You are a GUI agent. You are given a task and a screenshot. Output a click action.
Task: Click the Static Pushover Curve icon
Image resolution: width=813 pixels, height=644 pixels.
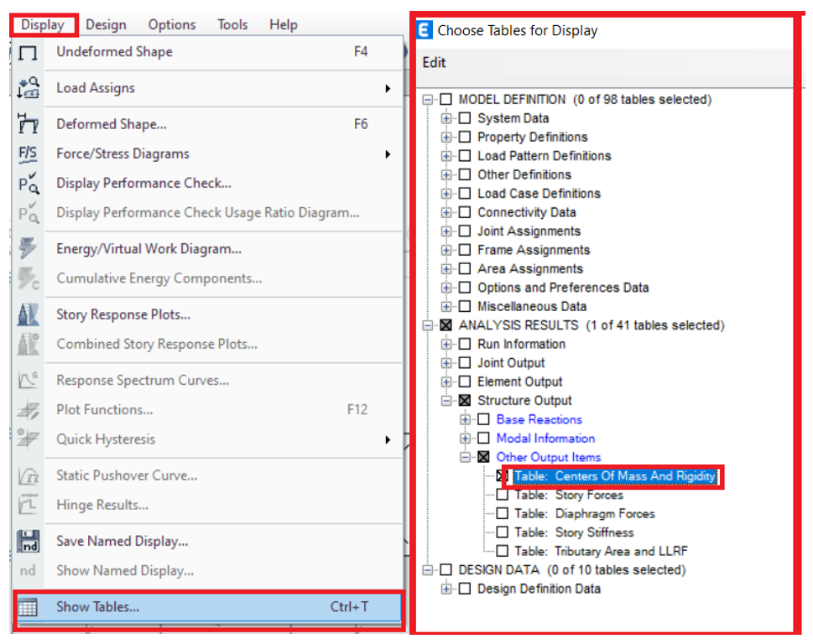click(x=28, y=475)
